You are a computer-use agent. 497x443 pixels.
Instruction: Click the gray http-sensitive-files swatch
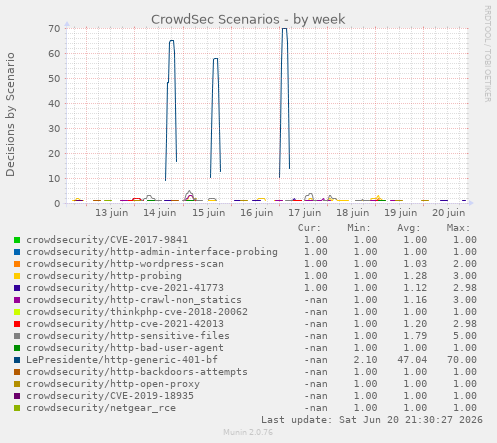tap(17, 336)
